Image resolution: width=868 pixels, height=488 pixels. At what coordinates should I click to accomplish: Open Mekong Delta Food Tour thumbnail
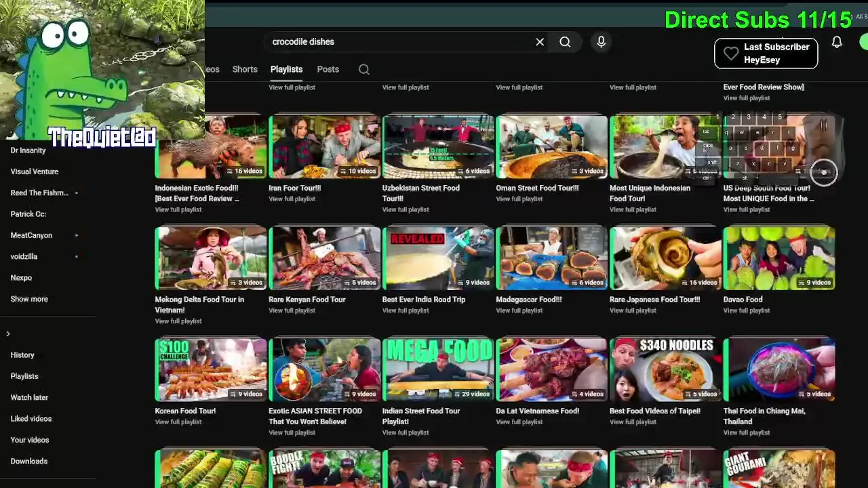[211, 258]
